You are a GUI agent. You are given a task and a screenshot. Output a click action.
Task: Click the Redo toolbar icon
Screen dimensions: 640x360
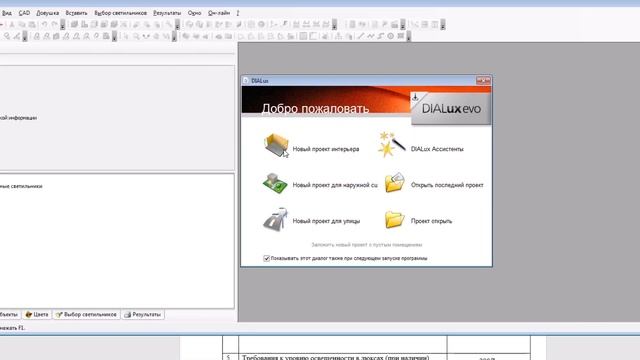(54, 24)
